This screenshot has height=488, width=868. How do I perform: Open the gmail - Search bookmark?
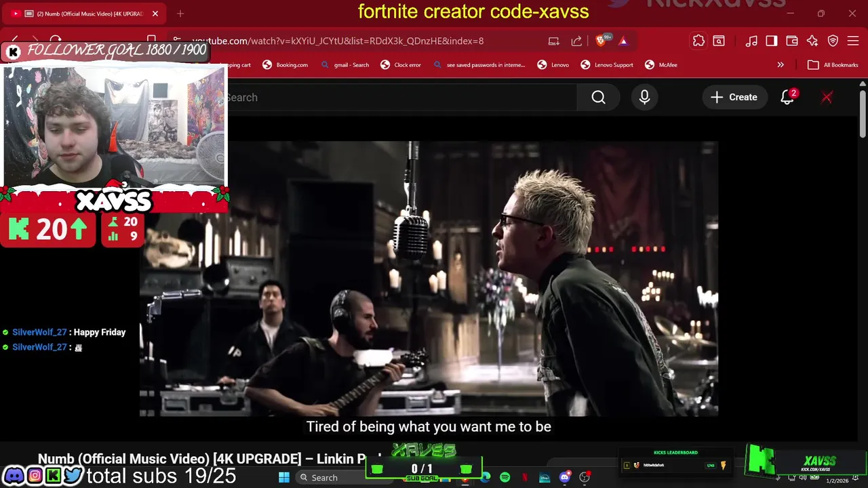345,65
